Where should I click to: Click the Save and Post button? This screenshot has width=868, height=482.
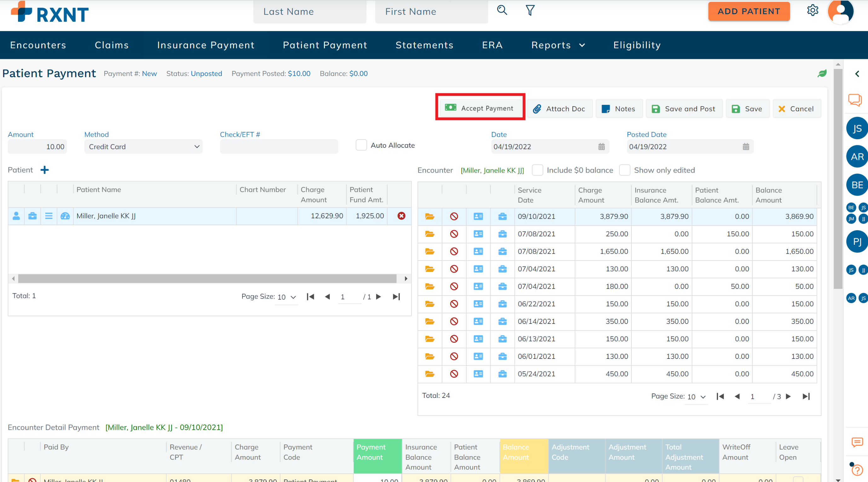[x=684, y=109]
